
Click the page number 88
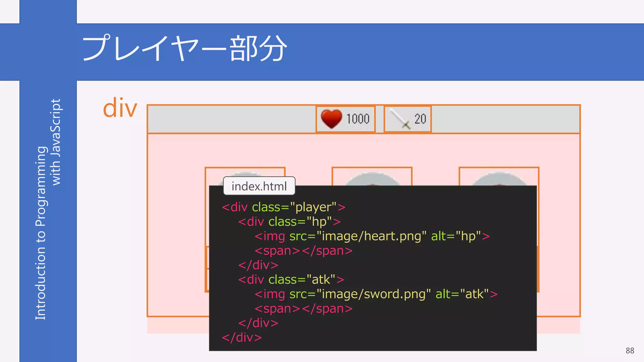pyautogui.click(x=630, y=351)
